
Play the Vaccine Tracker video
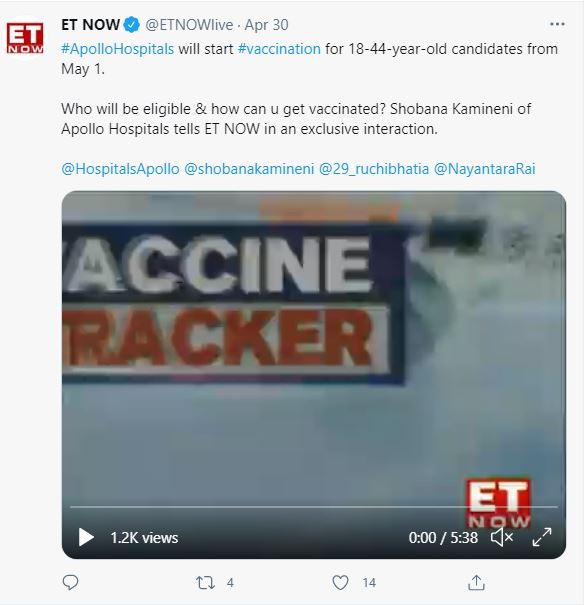point(86,537)
